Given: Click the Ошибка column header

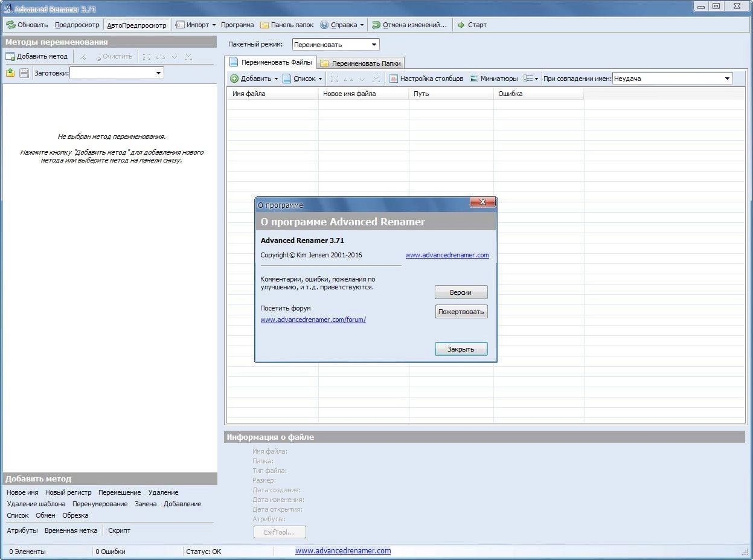Looking at the screenshot, I should pos(539,94).
